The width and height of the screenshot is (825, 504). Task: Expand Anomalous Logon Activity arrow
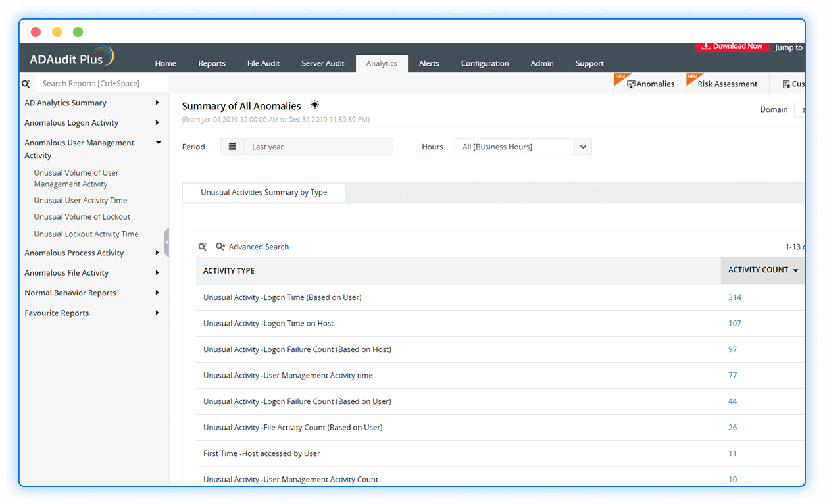point(157,123)
